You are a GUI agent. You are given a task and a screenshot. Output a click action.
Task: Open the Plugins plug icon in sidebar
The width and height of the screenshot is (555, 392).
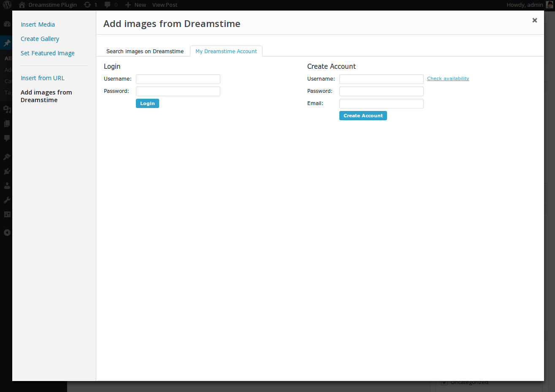click(x=7, y=171)
